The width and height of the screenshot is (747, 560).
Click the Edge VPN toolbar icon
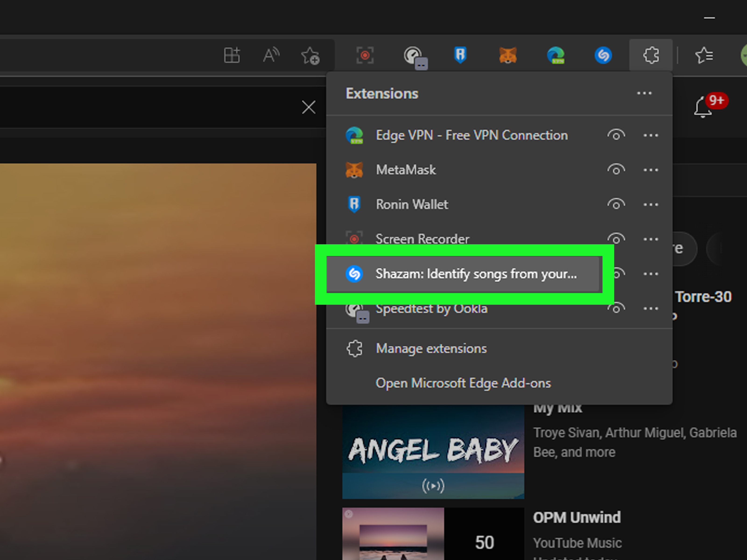(x=556, y=55)
